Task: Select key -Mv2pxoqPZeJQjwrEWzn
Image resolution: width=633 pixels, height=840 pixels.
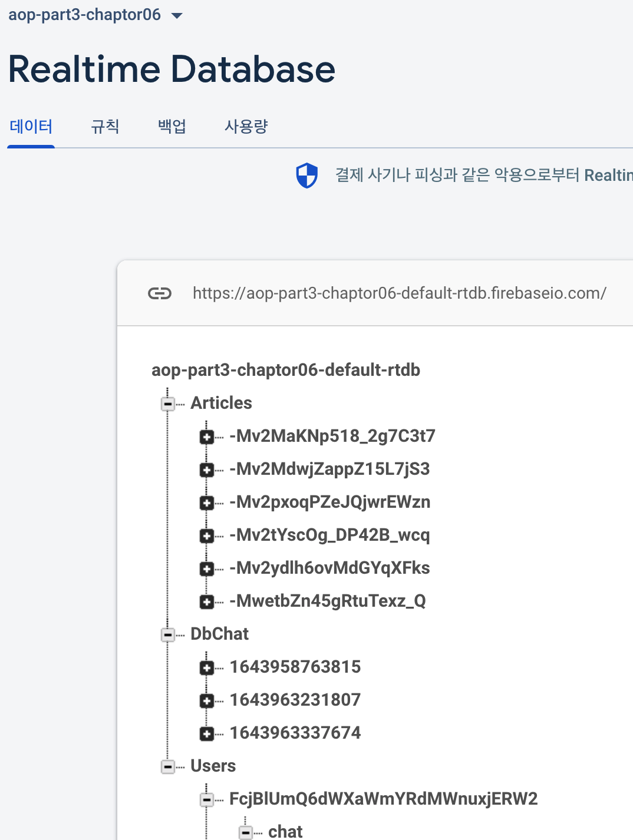Action: (330, 502)
